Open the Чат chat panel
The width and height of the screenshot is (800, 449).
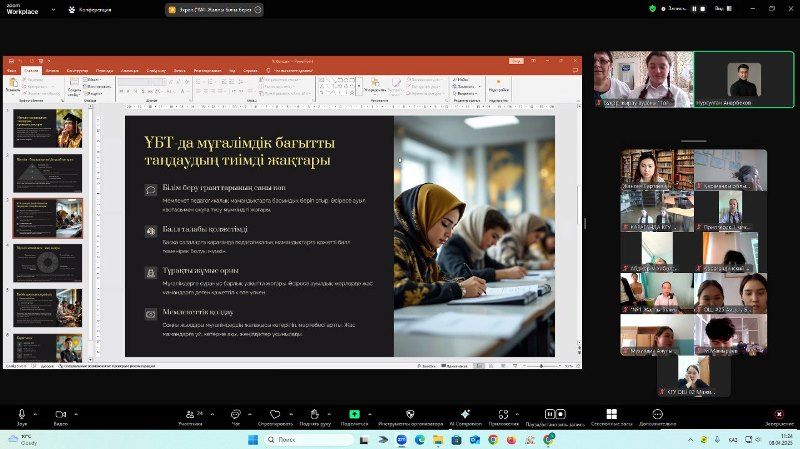pos(236,414)
